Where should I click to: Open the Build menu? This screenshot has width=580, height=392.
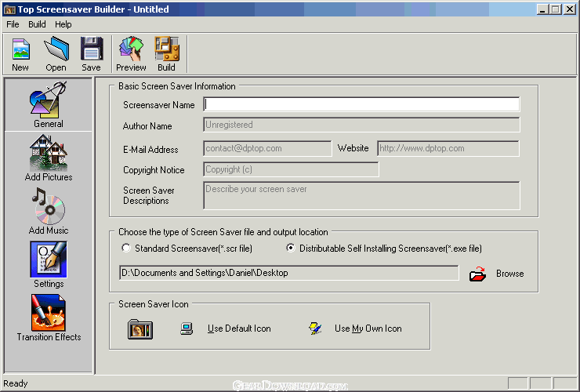(x=37, y=24)
